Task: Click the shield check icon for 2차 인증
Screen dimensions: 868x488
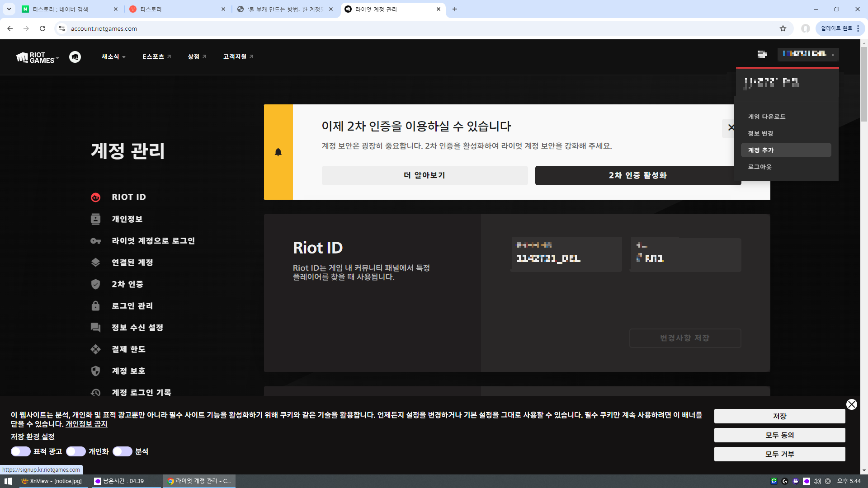Action: tap(95, 284)
